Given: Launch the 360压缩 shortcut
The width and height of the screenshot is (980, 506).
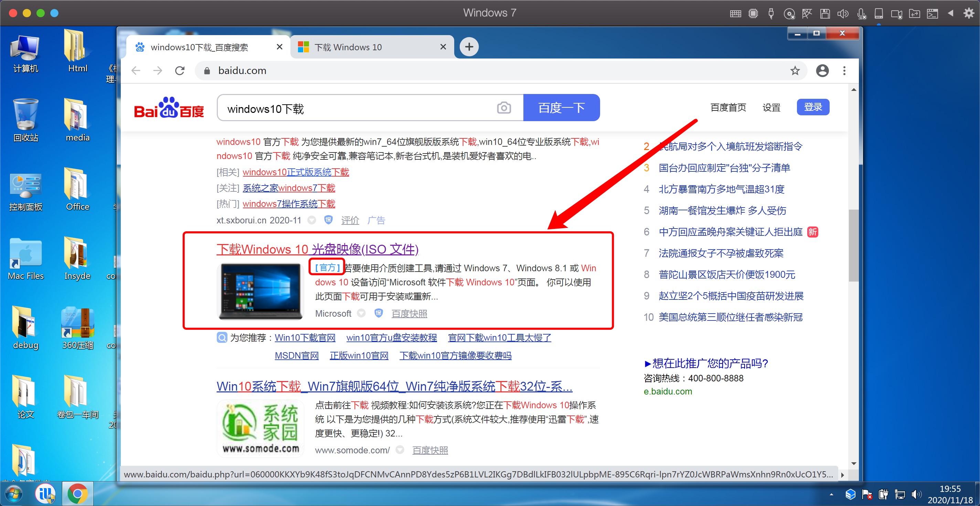Looking at the screenshot, I should (x=77, y=328).
